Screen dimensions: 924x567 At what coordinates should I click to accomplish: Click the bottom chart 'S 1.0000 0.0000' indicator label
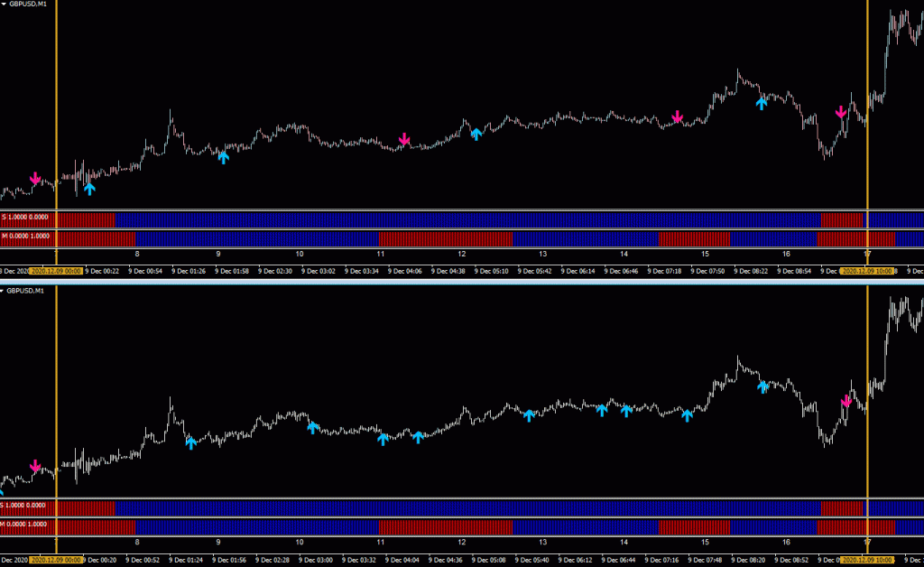[23, 506]
